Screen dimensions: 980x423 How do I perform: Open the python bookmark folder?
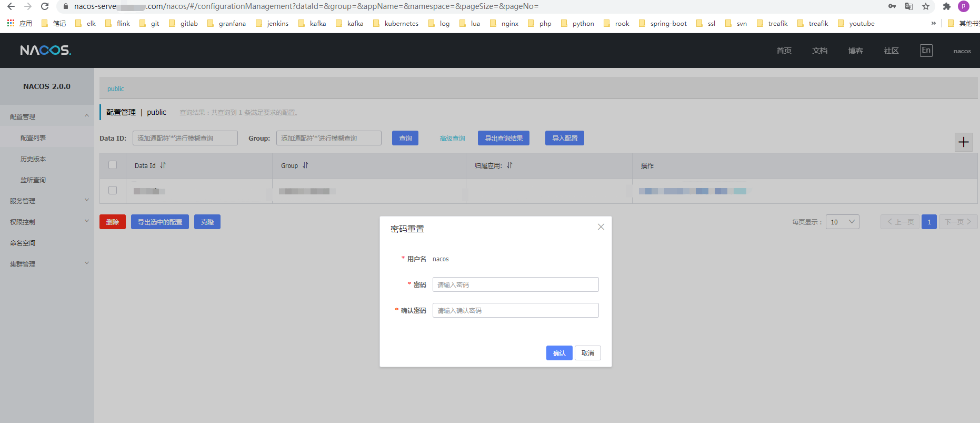point(577,23)
